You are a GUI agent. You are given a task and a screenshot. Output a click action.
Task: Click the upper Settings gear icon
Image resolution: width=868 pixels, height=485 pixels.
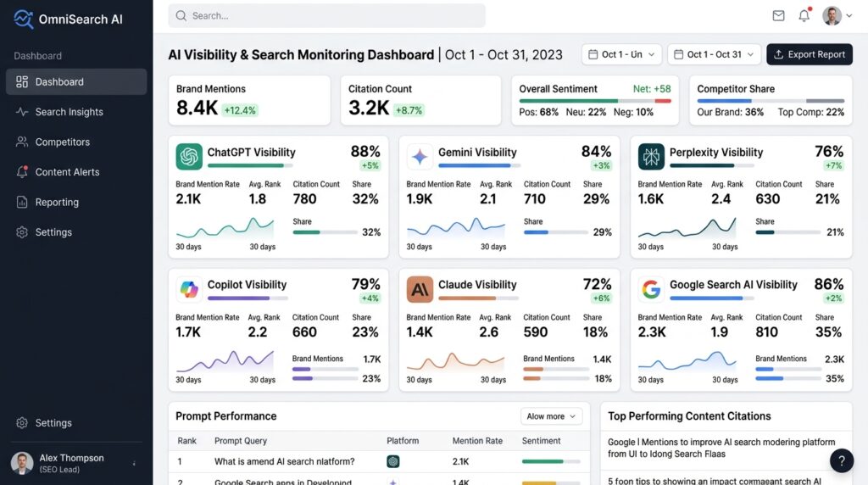click(22, 232)
